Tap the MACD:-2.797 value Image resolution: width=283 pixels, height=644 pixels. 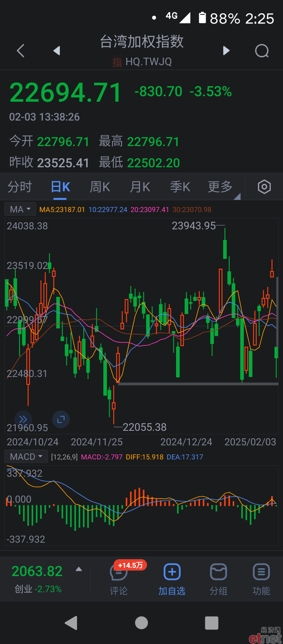102,457
